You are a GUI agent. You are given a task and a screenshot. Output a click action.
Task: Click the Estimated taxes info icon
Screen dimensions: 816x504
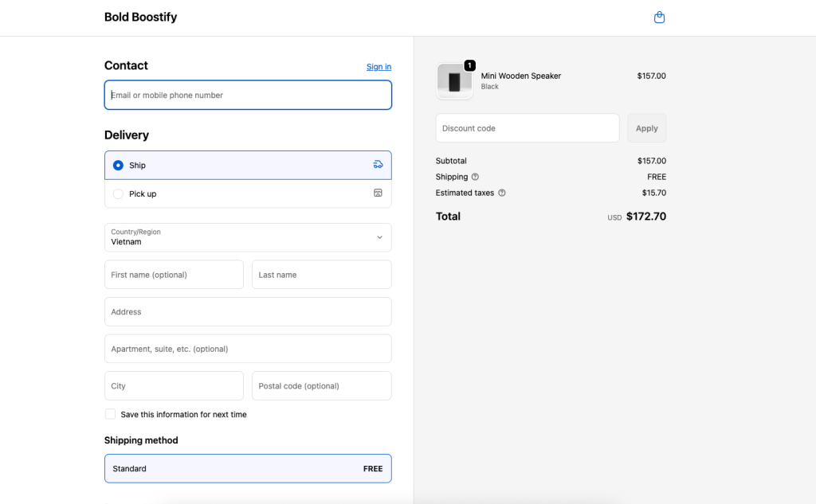(x=502, y=193)
